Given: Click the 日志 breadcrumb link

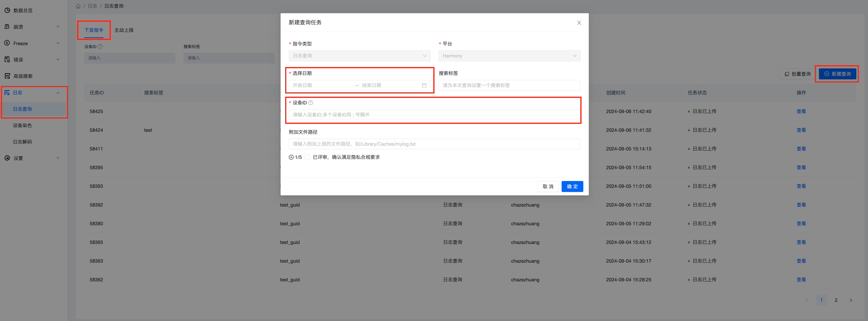Looking at the screenshot, I should tap(92, 6).
